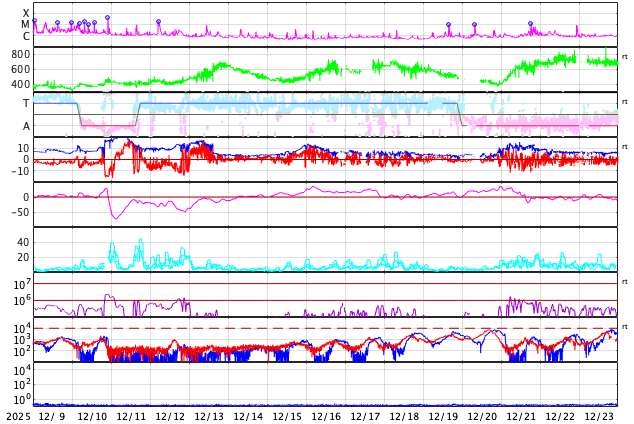This screenshot has height=424, width=634.
Task: Click the 'T' label on sector panel
Action: tap(26, 103)
